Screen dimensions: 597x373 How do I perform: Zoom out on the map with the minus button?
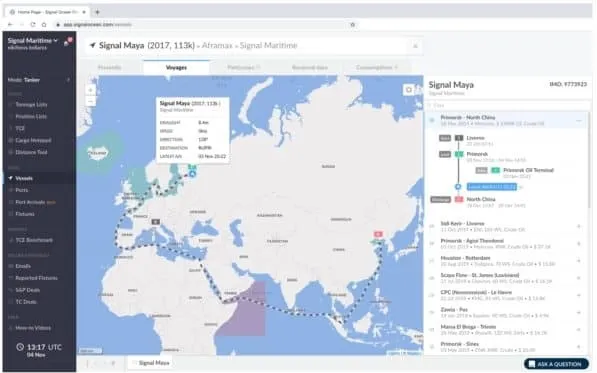[x=90, y=101]
